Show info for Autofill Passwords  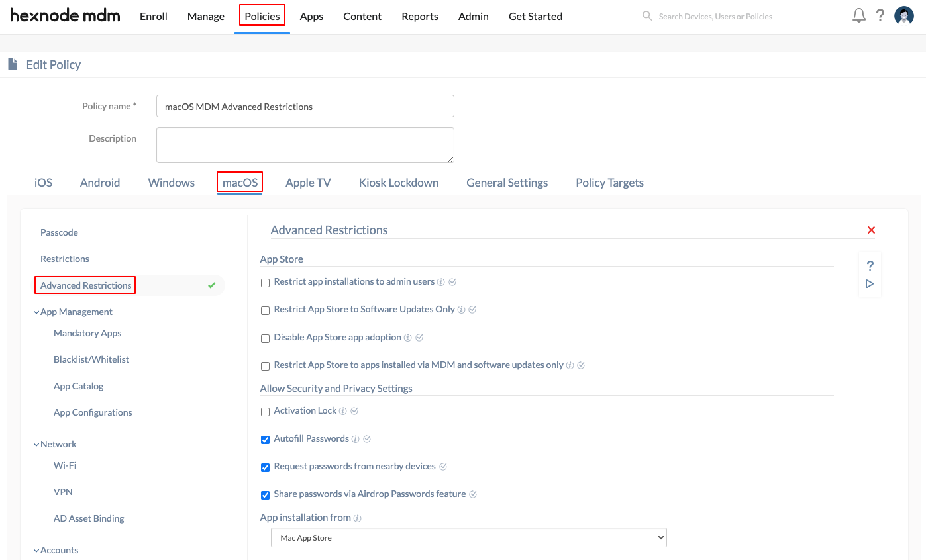[356, 439]
